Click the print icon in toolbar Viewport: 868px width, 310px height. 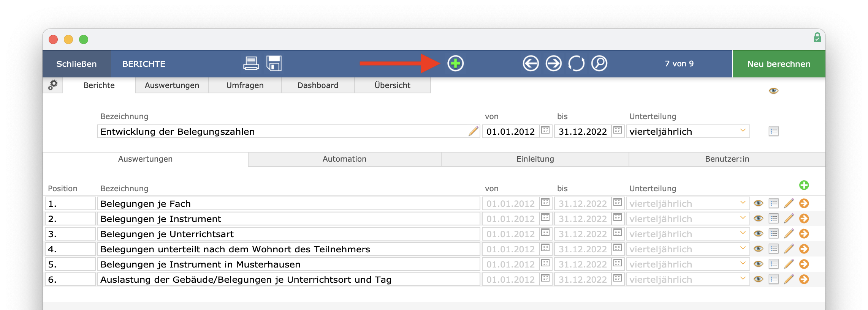pos(251,63)
